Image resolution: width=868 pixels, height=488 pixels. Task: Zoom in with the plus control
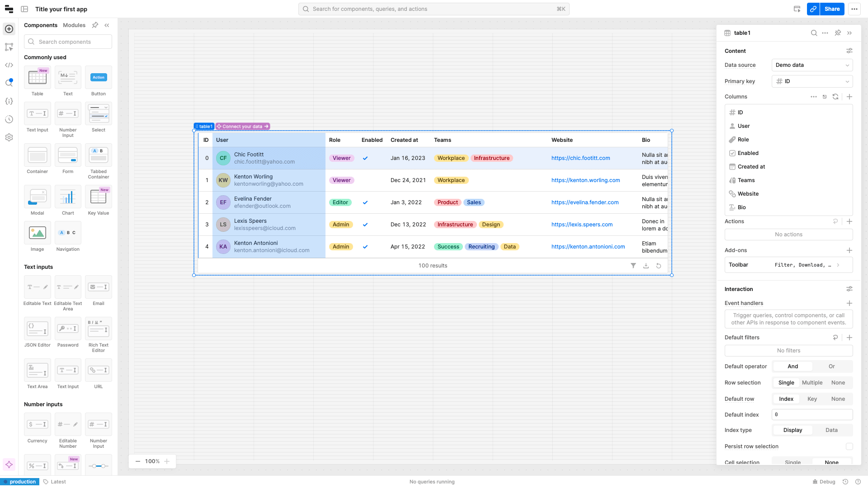pyautogui.click(x=167, y=461)
